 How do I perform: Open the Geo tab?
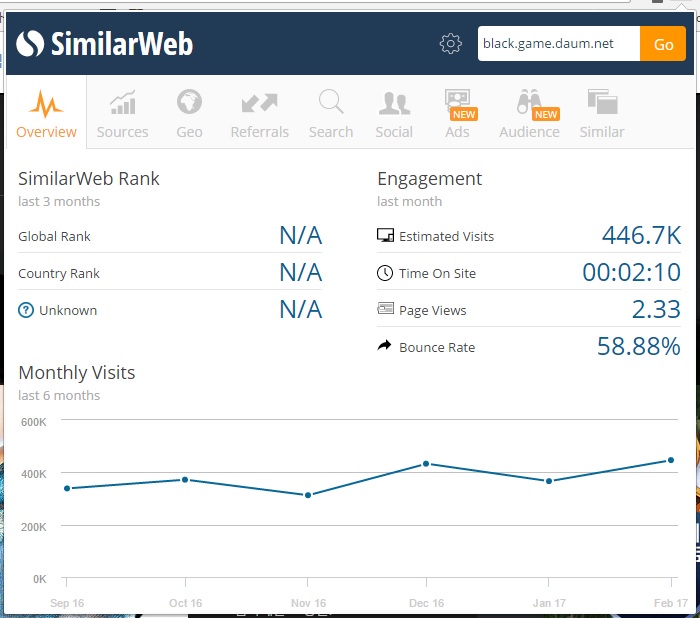(189, 114)
